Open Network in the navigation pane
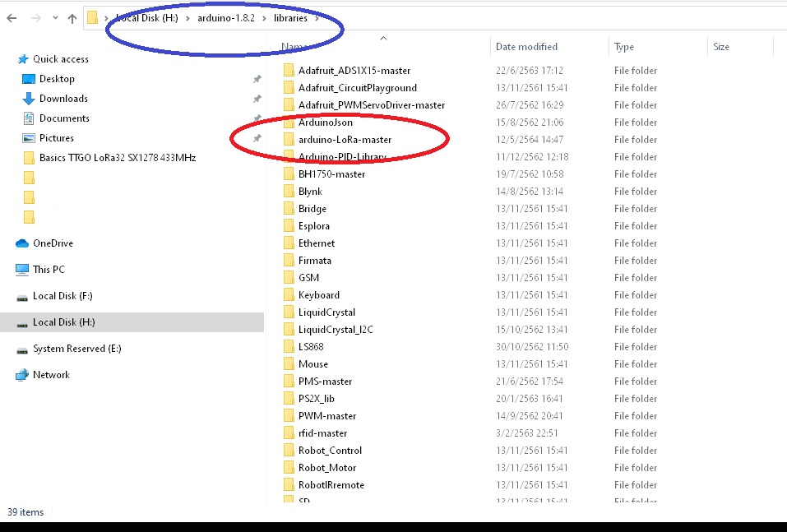Image resolution: width=787 pixels, height=532 pixels. pyautogui.click(x=51, y=375)
